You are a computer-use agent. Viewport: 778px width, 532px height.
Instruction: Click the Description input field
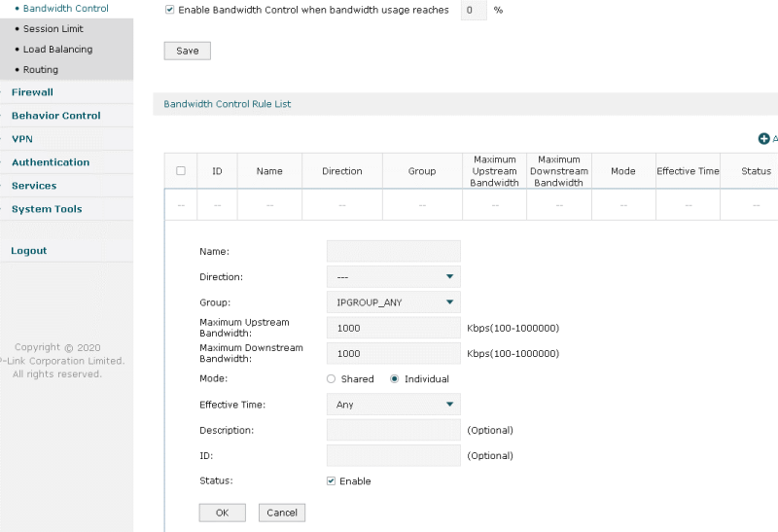point(394,430)
